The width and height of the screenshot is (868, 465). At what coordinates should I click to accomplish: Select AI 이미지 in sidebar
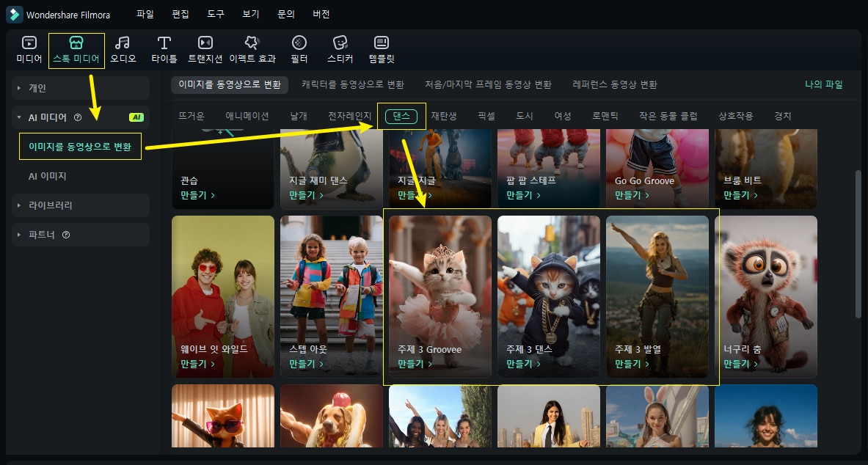point(48,176)
